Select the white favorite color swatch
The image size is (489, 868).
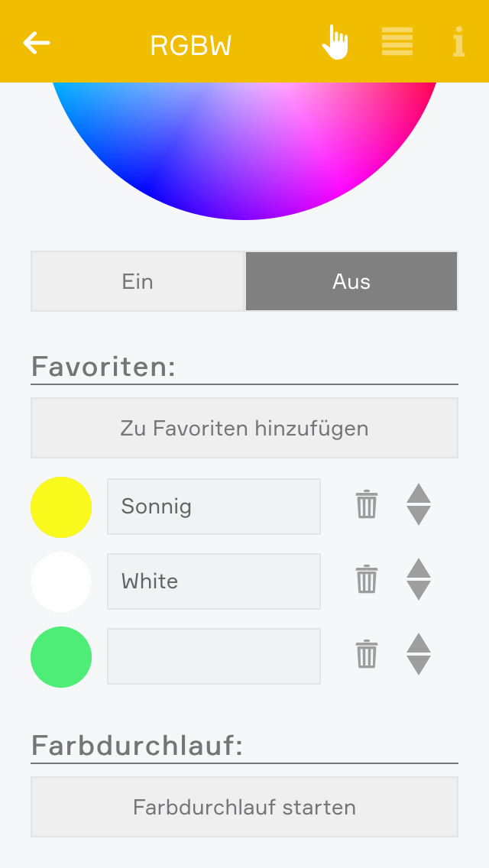point(61,582)
